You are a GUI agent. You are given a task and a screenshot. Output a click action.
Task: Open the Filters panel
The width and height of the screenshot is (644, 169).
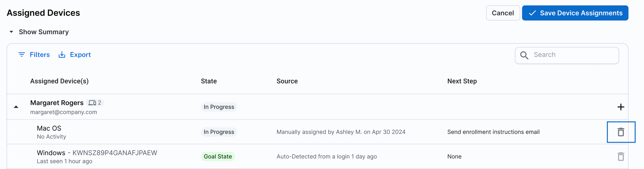[x=39, y=55]
